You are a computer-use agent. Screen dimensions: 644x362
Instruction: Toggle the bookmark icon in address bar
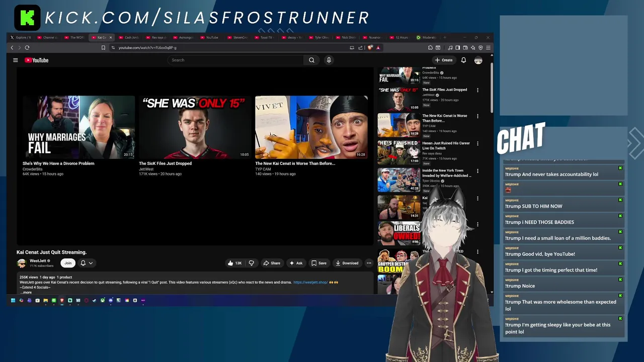click(x=103, y=48)
